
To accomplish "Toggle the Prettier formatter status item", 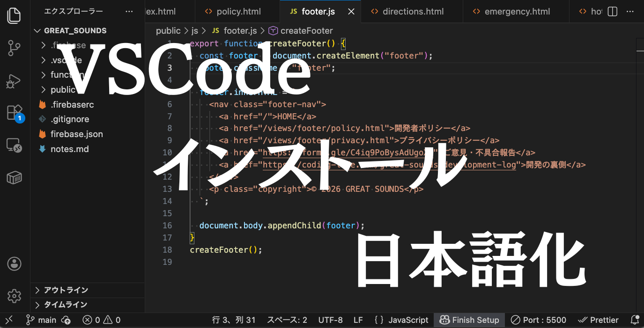I will pyautogui.click(x=598, y=320).
